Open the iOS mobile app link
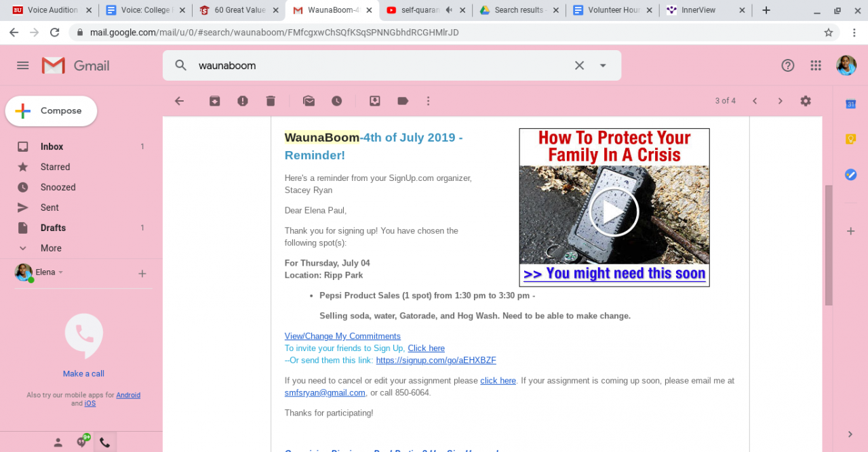The width and height of the screenshot is (868, 452). (90, 403)
